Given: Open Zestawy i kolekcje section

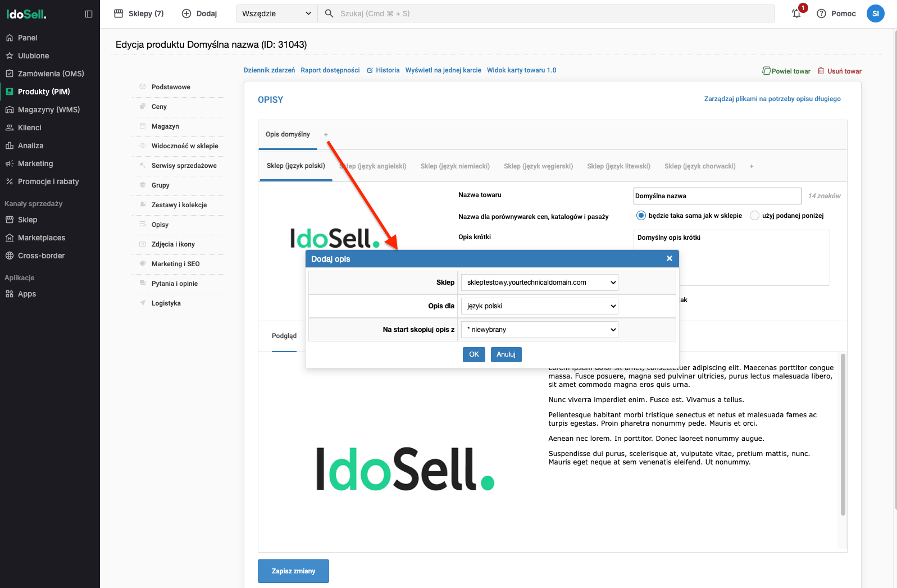Looking at the screenshot, I should tap(179, 205).
